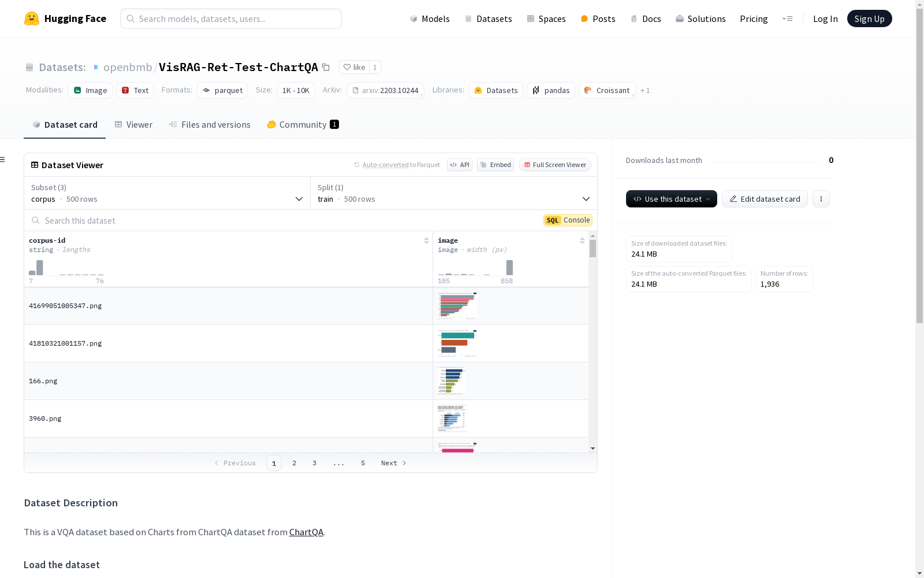The image size is (924, 578).
Task: Toggle the like on this dataset
Action: click(x=354, y=67)
